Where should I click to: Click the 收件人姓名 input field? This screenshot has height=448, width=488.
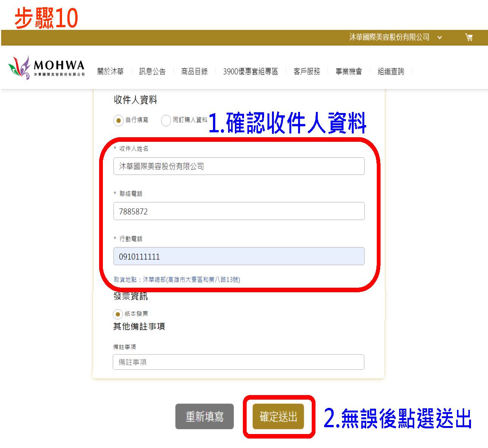(x=239, y=166)
